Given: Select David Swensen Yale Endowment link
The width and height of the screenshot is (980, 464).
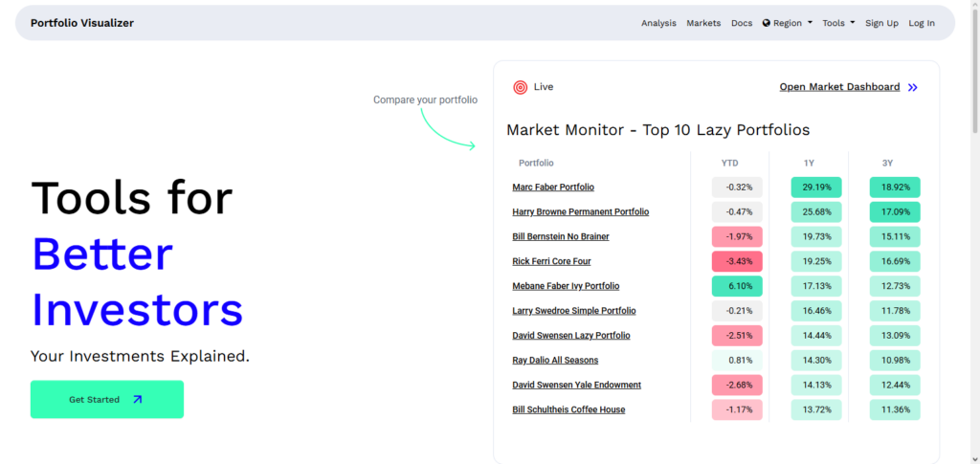Looking at the screenshot, I should click(x=577, y=385).
